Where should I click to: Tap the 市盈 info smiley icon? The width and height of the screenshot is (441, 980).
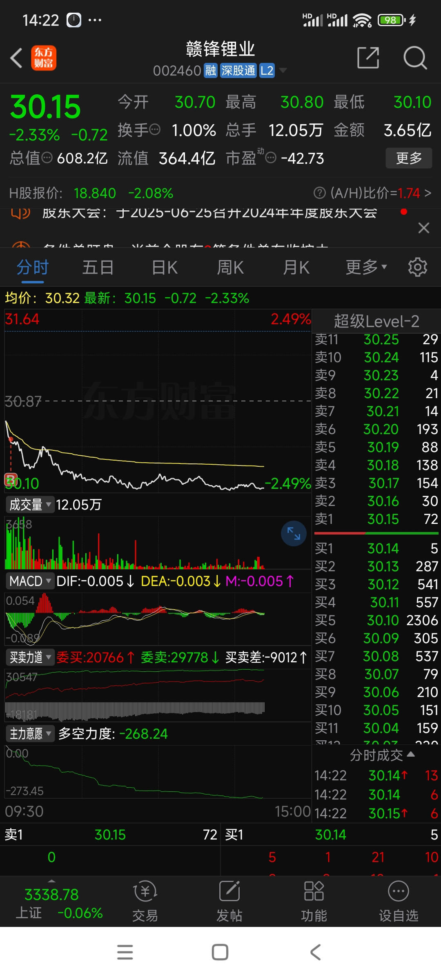271,158
